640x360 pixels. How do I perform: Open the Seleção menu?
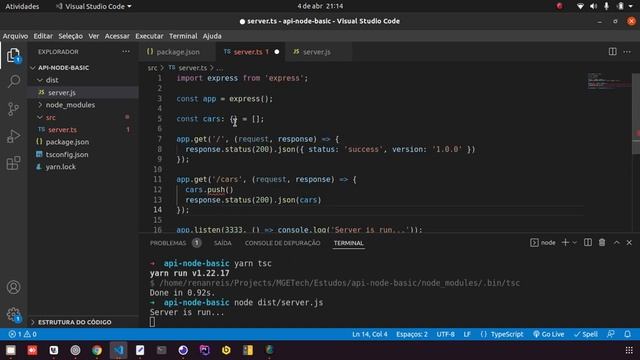(70, 36)
